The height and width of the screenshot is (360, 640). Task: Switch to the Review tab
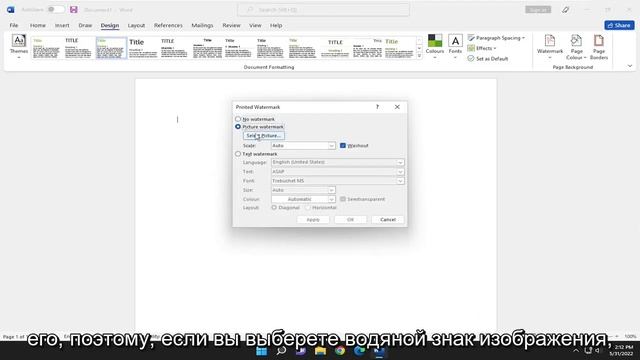point(231,25)
